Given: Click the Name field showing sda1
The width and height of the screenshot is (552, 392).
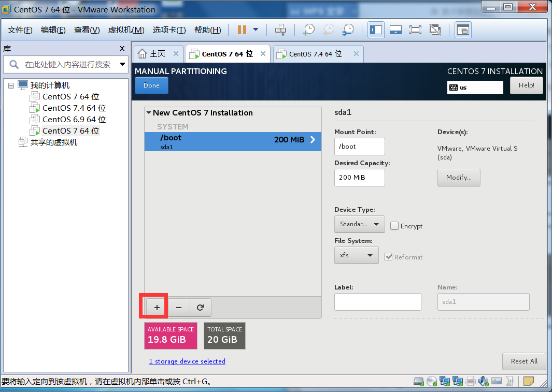Looking at the screenshot, I should click(484, 302).
